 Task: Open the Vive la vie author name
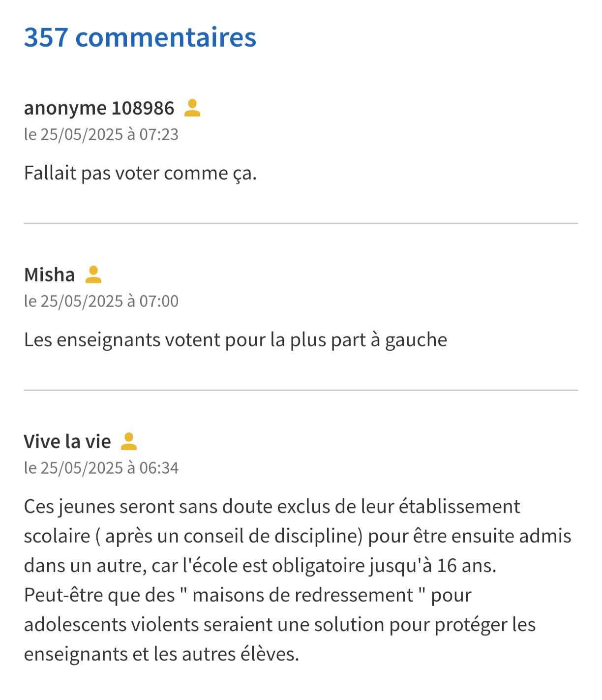[67, 441]
